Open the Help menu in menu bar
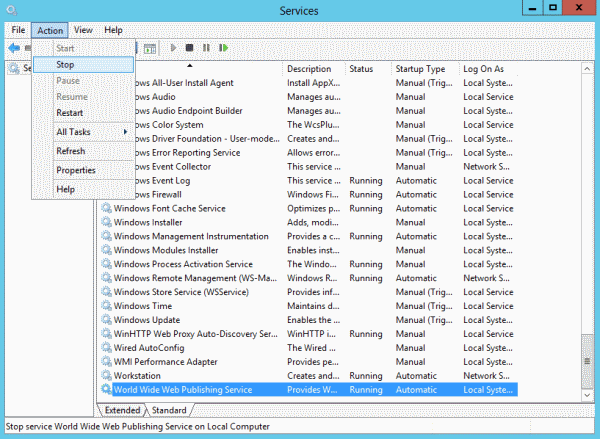The height and width of the screenshot is (439, 600). tap(113, 30)
